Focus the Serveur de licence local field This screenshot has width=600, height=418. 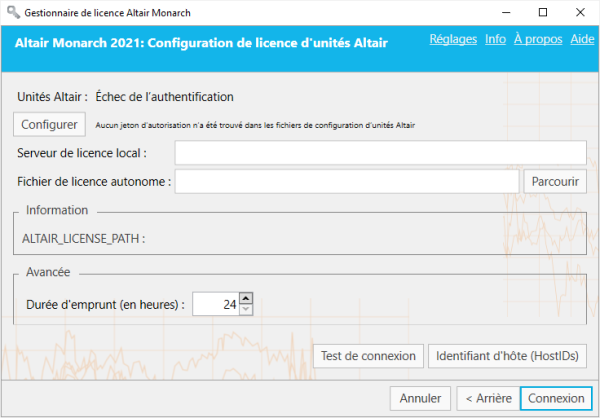pyautogui.click(x=380, y=152)
